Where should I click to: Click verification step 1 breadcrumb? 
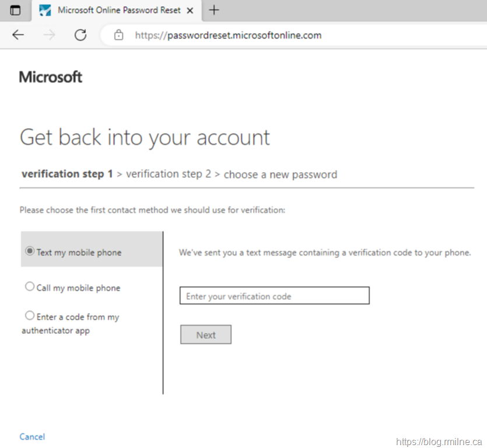tap(67, 174)
